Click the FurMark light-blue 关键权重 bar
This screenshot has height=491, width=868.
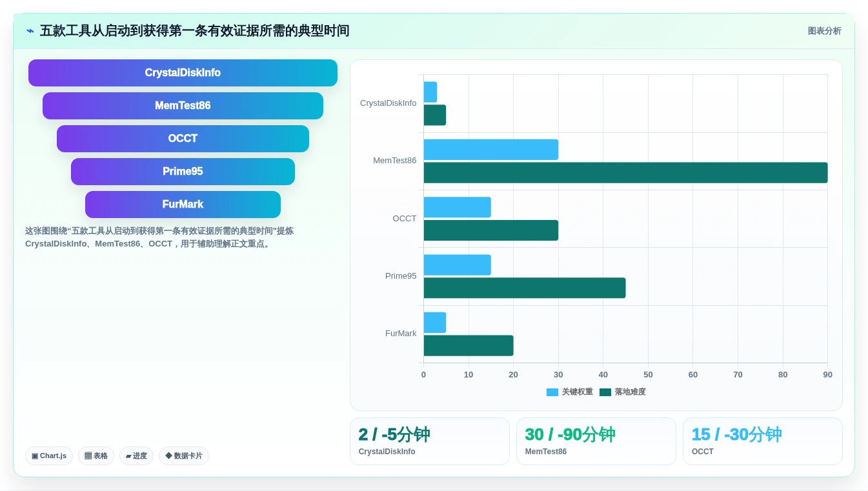click(435, 323)
